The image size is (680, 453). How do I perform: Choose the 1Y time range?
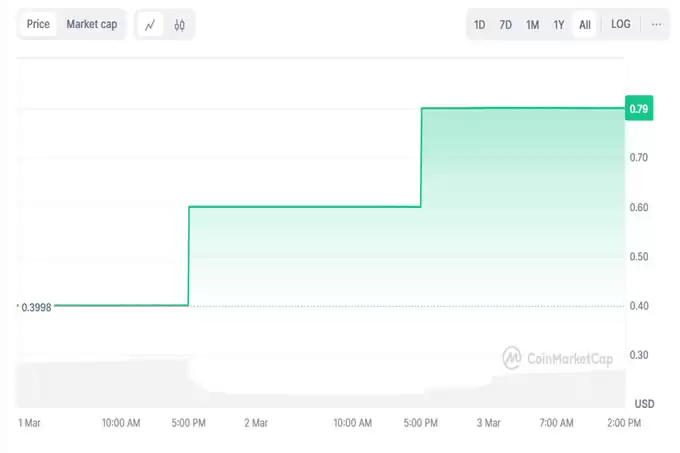[x=559, y=25]
